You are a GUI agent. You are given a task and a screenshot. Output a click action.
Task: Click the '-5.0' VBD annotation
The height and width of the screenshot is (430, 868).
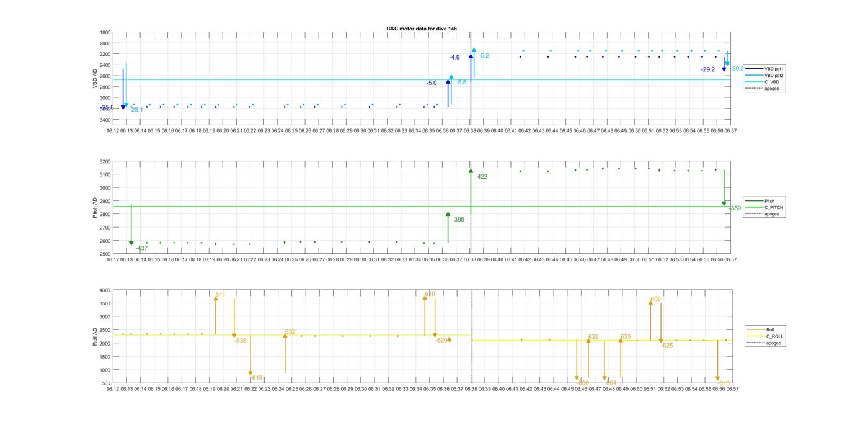[432, 83]
